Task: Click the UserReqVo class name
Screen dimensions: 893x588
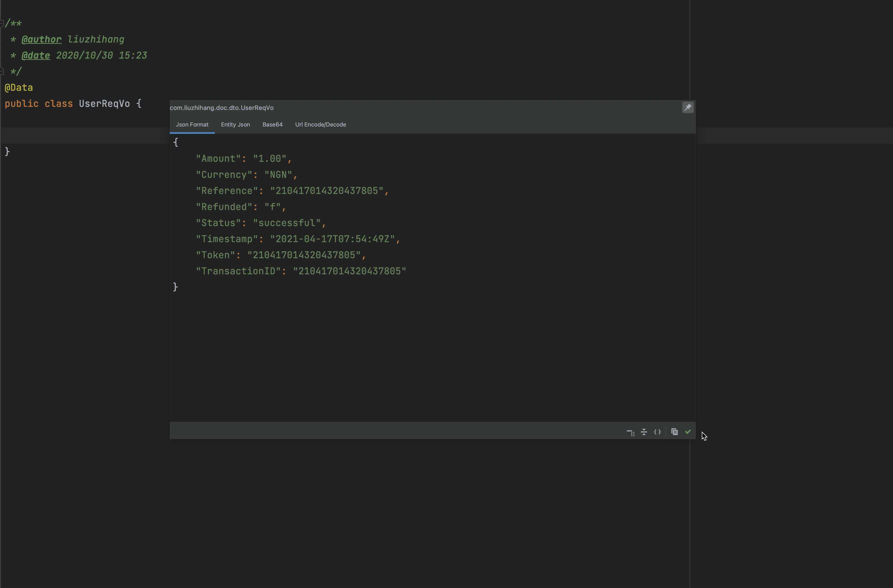Action: pos(104,104)
